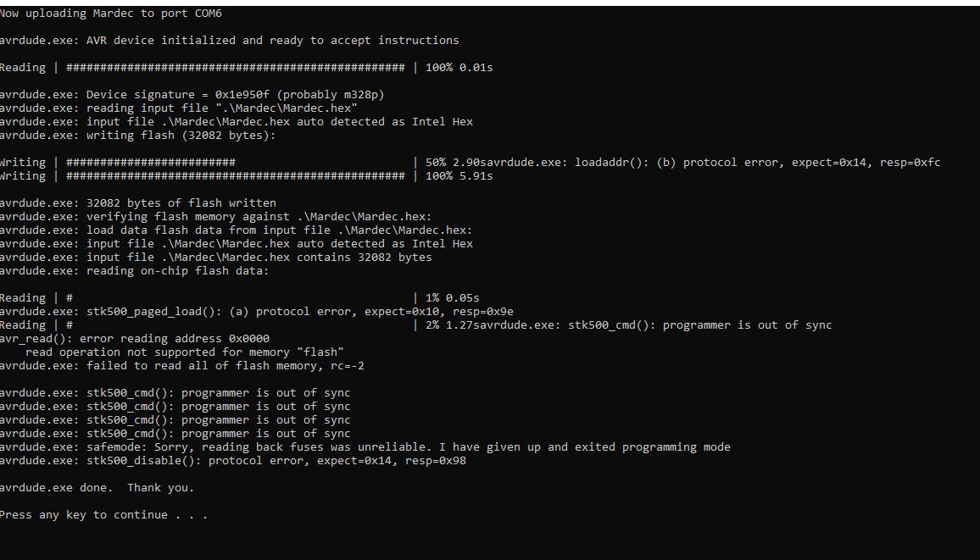This screenshot has width=980, height=560.
Task: Click the Writing progress bar at 100% 5.91s
Action: coord(246,176)
